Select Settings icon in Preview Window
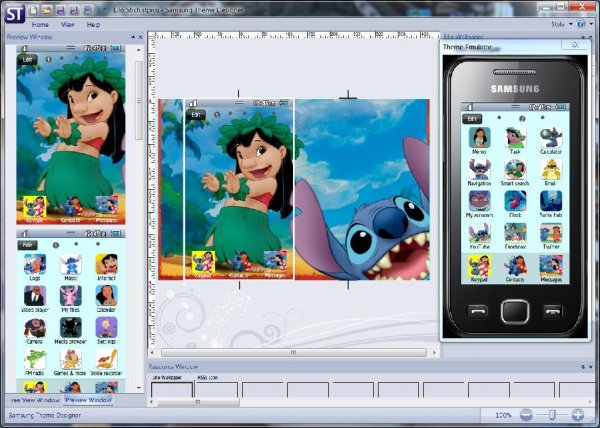 (106, 330)
